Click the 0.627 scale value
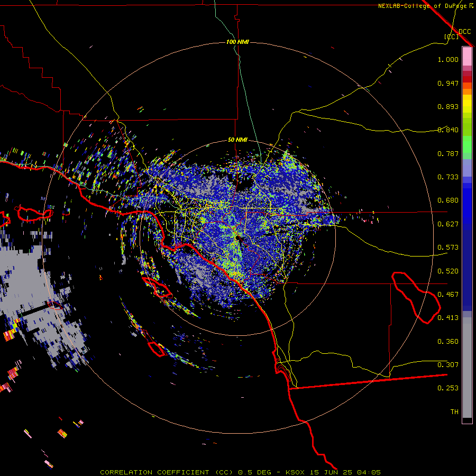This screenshot has height=476, width=476. click(x=448, y=224)
